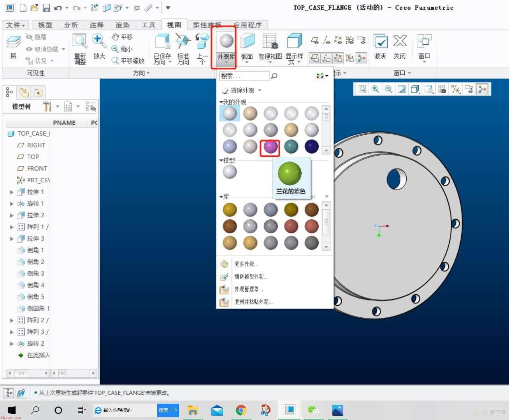Open 更多外观... more appearances
Image resolution: width=509 pixels, height=420 pixels.
246,264
